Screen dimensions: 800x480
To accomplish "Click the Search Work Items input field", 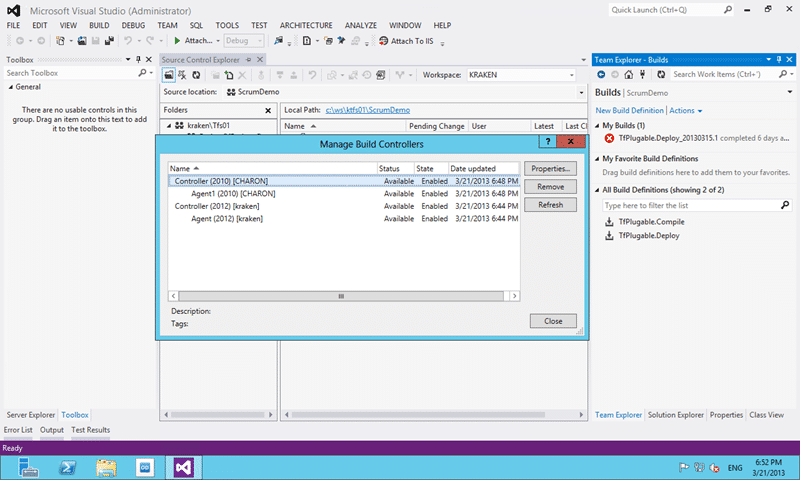I will click(x=723, y=74).
